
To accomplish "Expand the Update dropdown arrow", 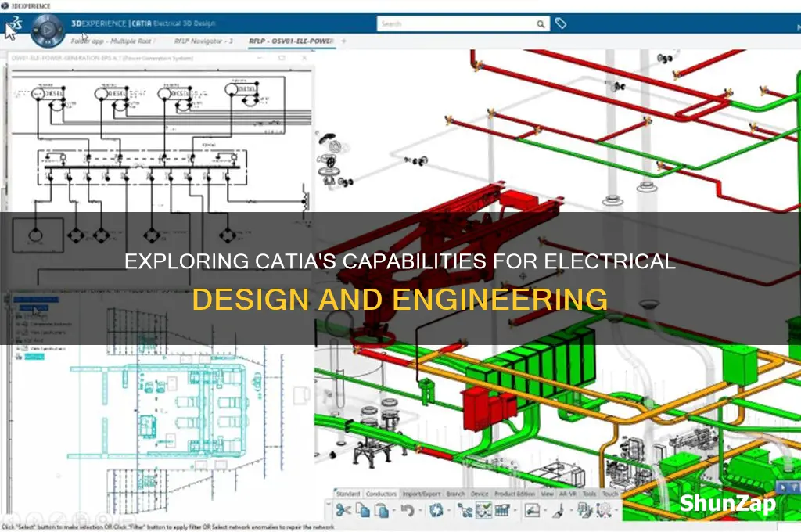I will 449,510.
